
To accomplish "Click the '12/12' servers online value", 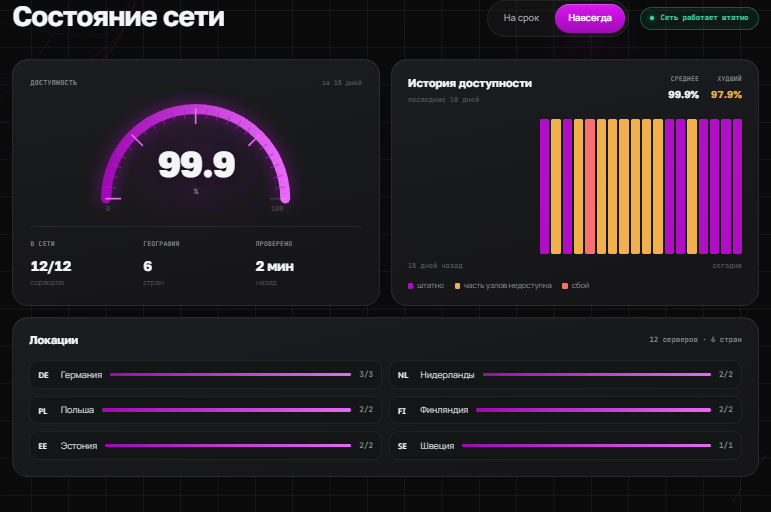I will (51, 266).
